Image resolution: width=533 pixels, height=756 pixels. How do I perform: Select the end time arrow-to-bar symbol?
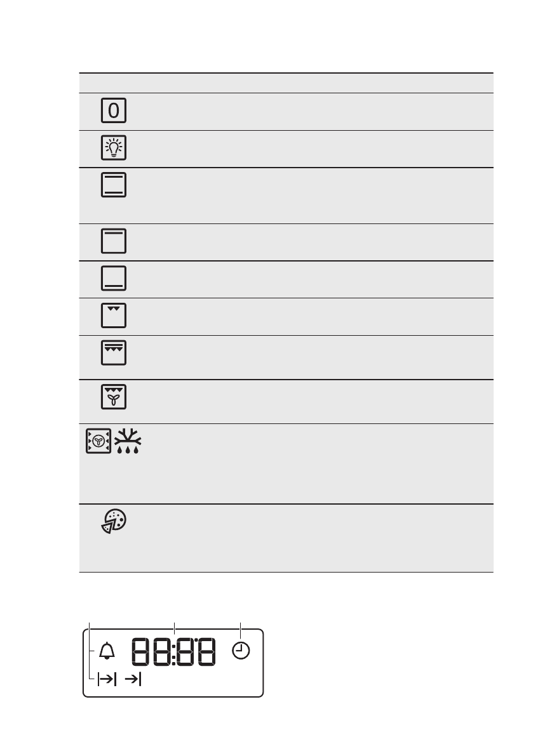coord(133,680)
